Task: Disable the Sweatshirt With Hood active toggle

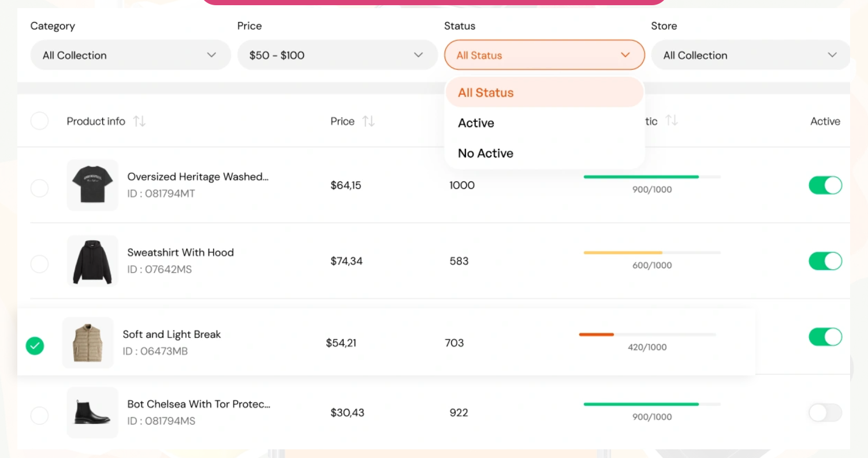Action: point(825,261)
